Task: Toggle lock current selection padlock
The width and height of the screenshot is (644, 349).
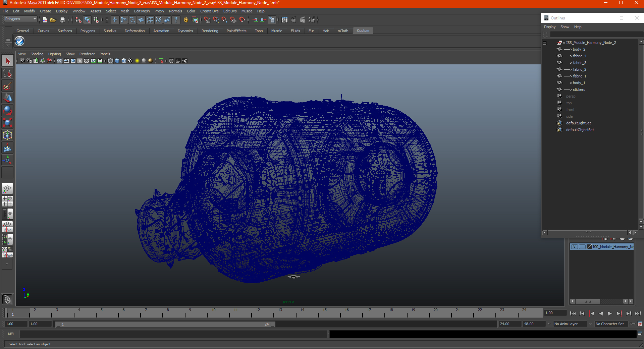Action: point(186,20)
